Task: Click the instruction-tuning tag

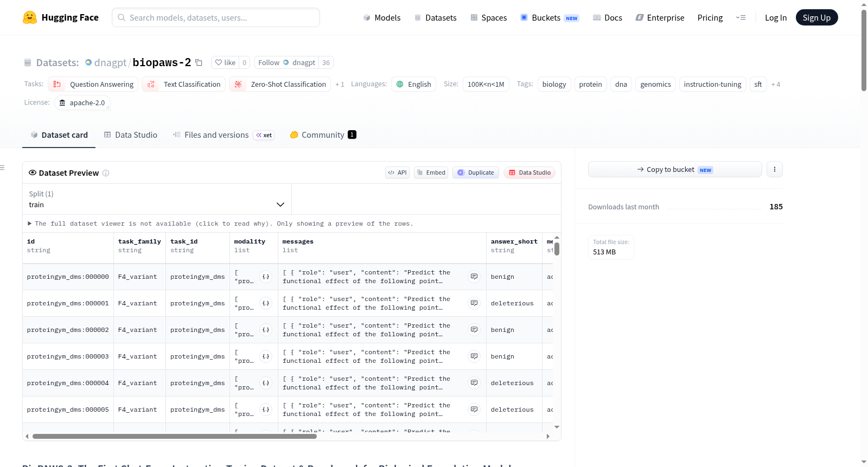Action: (712, 84)
